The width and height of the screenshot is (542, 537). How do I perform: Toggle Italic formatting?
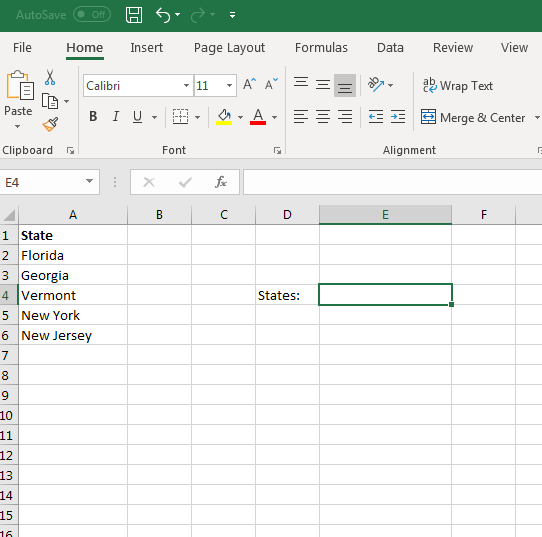[x=116, y=116]
